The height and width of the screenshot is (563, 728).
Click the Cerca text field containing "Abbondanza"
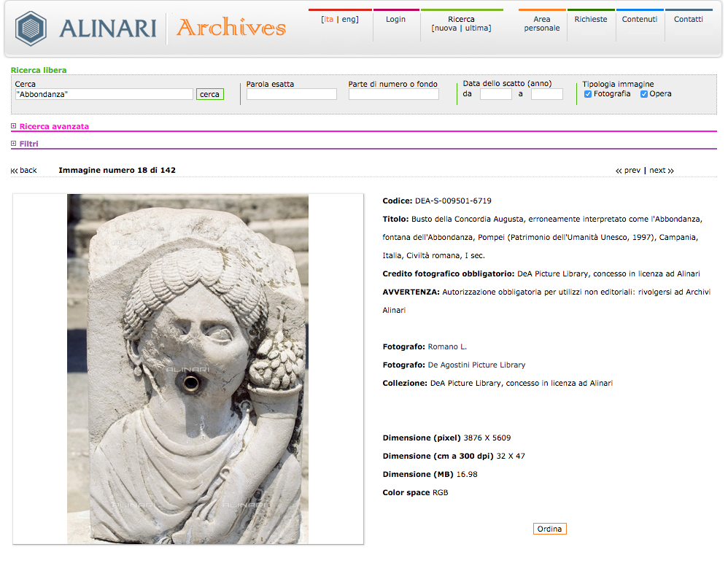point(104,94)
